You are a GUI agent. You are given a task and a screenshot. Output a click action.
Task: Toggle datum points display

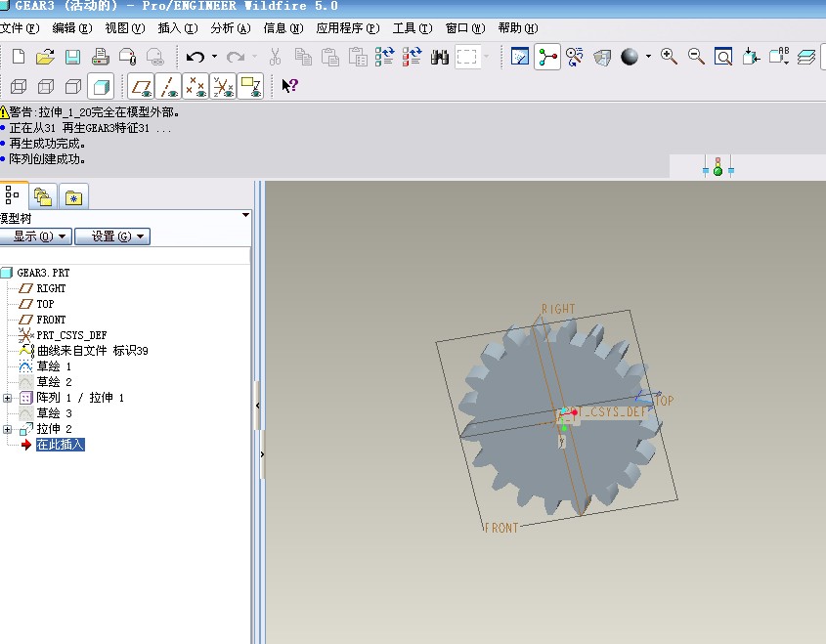point(196,86)
